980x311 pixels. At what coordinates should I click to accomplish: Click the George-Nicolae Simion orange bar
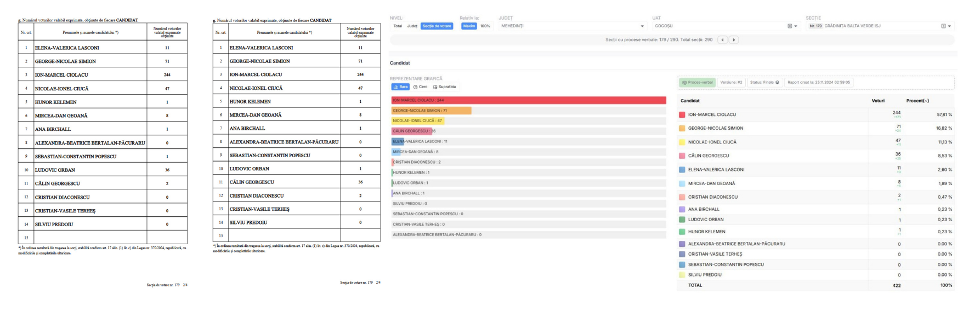[x=431, y=111]
